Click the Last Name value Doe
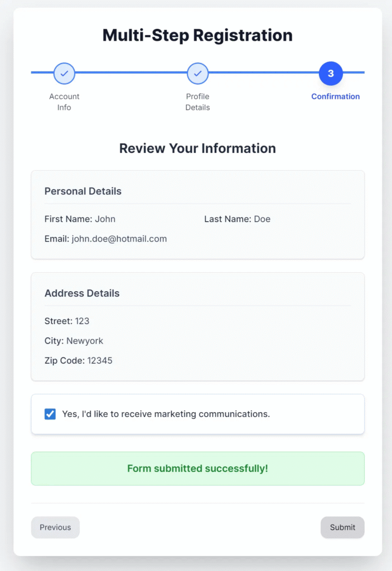 262,219
